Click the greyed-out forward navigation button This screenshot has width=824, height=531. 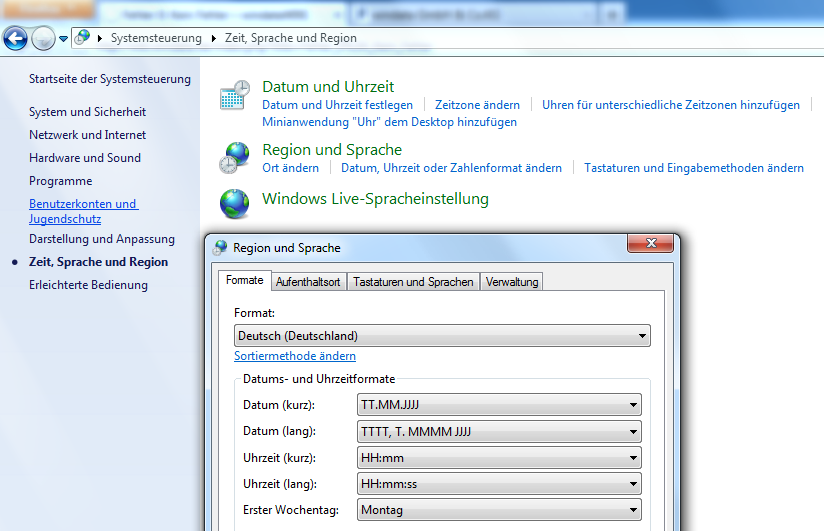click(x=43, y=38)
